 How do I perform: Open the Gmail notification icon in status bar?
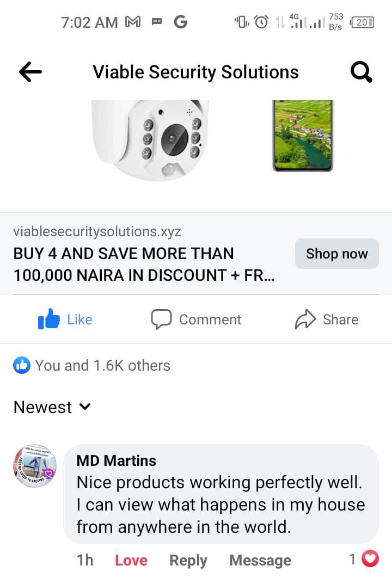pyautogui.click(x=133, y=22)
